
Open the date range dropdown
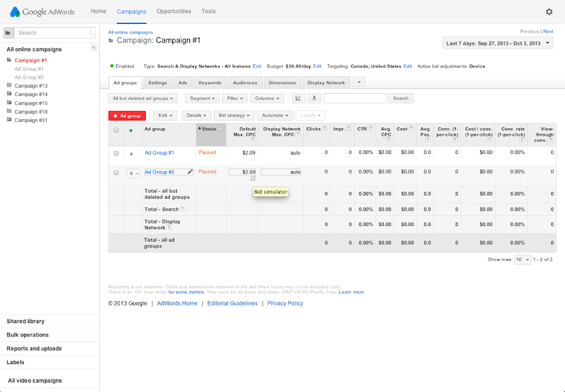[x=497, y=44]
